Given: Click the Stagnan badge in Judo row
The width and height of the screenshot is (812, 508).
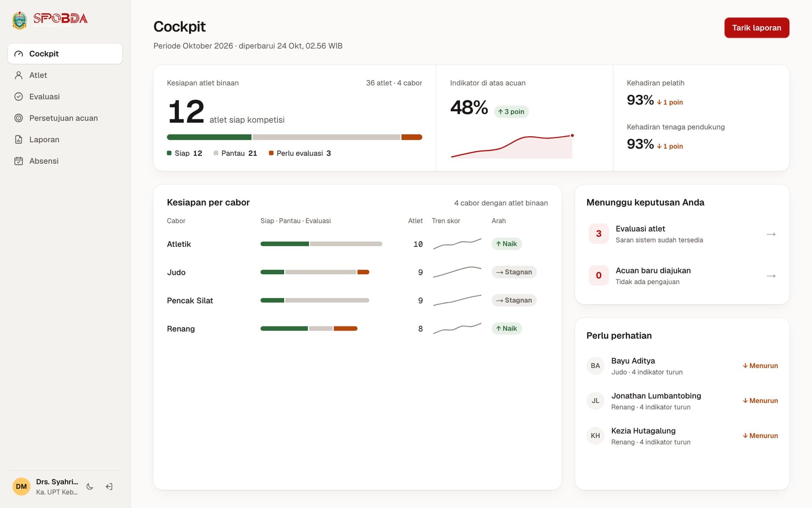Looking at the screenshot, I should pyautogui.click(x=514, y=272).
